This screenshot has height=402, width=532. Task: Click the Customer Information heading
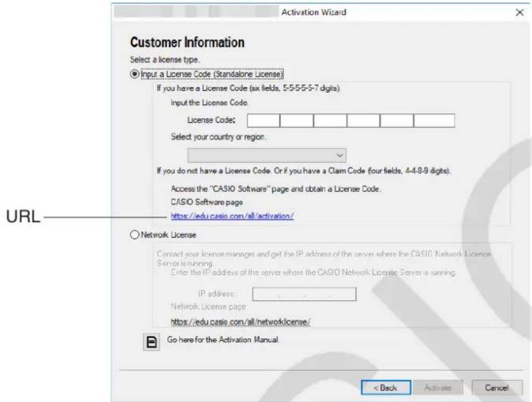187,42
